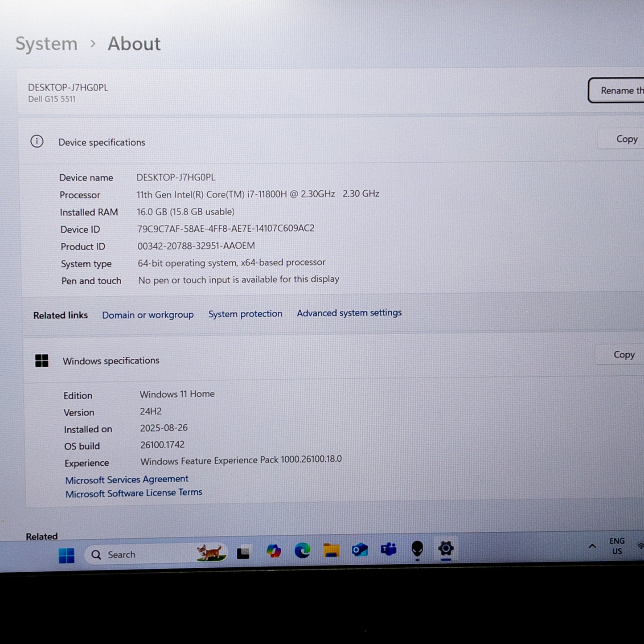Viewport: 644px width, 644px height.
Task: Open Advanced system settings link
Action: (x=349, y=313)
